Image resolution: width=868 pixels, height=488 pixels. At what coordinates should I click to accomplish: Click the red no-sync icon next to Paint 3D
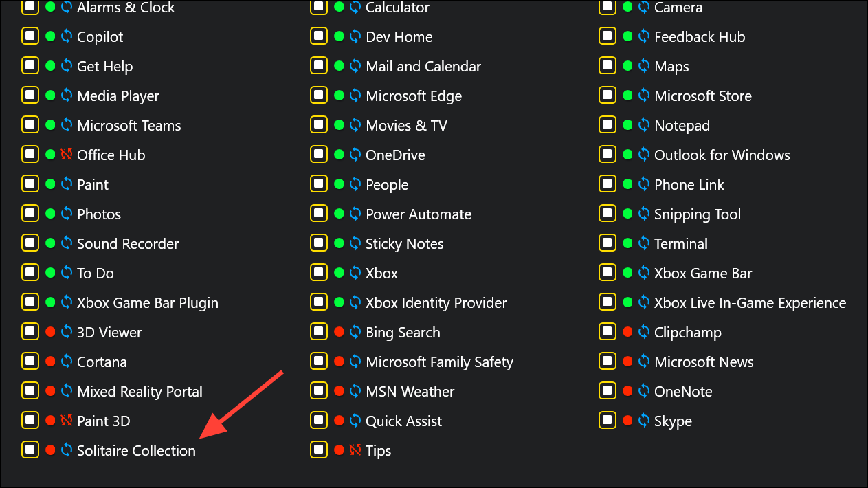coord(67,421)
